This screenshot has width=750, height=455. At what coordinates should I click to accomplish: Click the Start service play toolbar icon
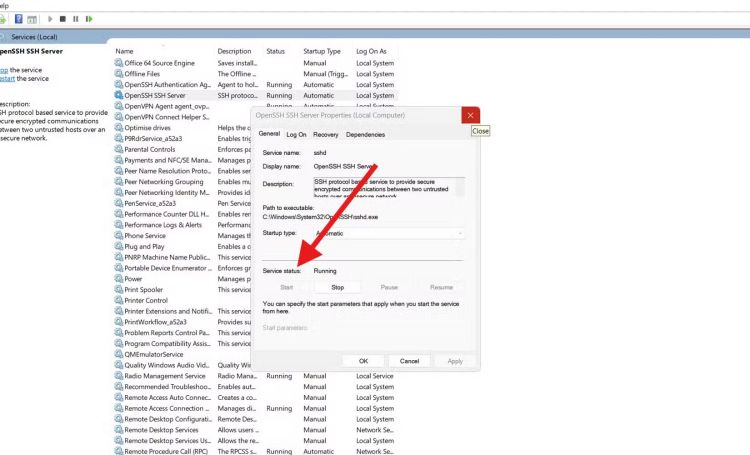pos(50,19)
